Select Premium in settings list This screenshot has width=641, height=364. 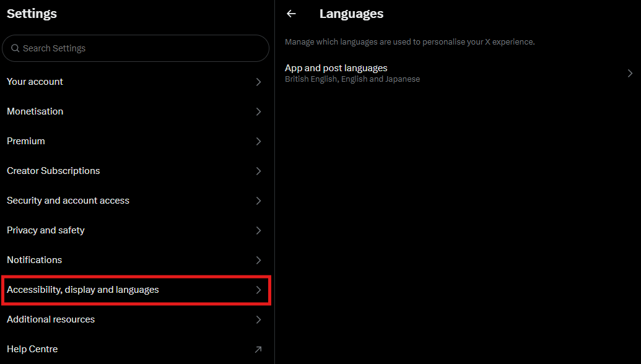coord(136,141)
